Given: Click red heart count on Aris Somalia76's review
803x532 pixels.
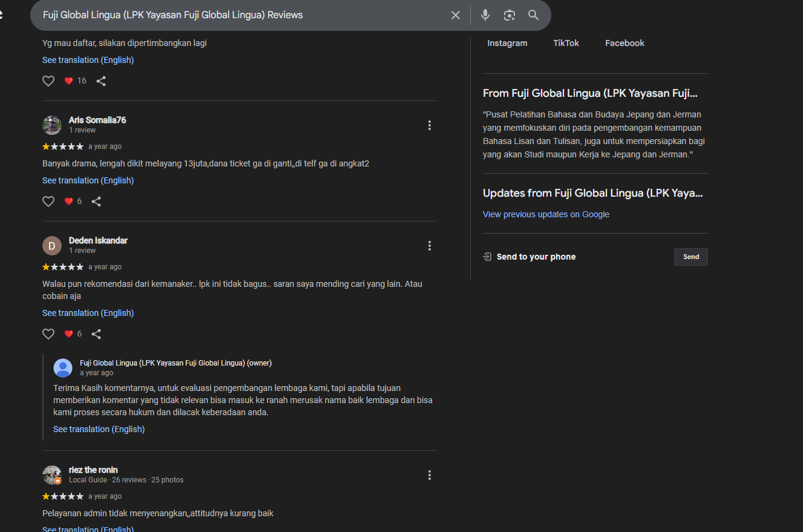Looking at the screenshot, I should pos(73,202).
